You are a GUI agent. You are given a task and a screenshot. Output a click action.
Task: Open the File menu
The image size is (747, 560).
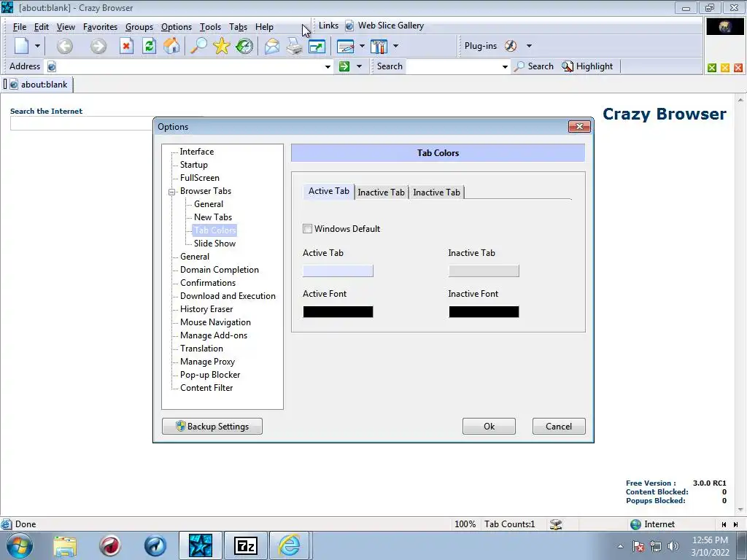[x=20, y=27]
